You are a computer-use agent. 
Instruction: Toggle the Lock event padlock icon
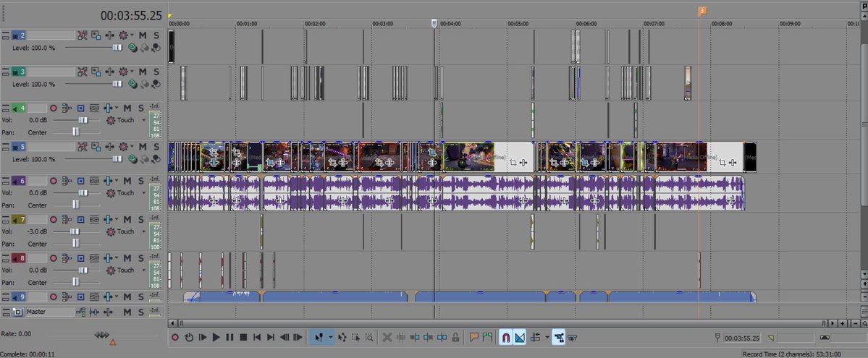click(x=455, y=337)
